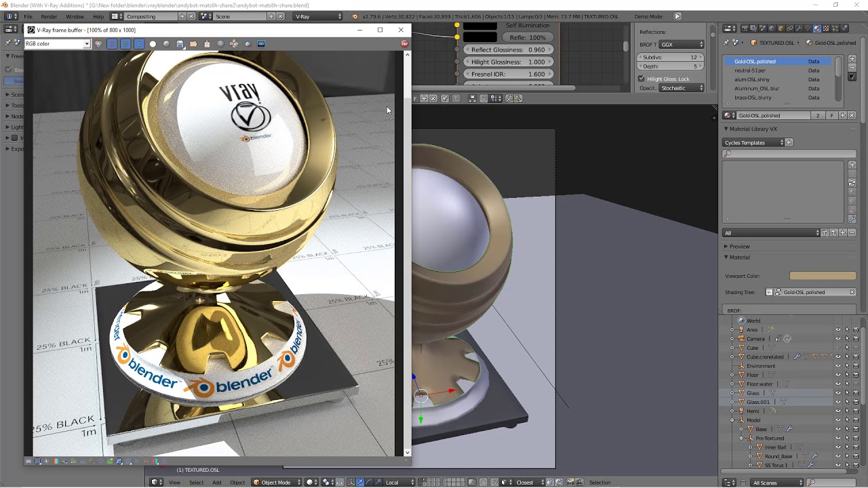Open Object tab cube icon in properties
Viewport: 868px width, 488px height.
click(x=781, y=28)
